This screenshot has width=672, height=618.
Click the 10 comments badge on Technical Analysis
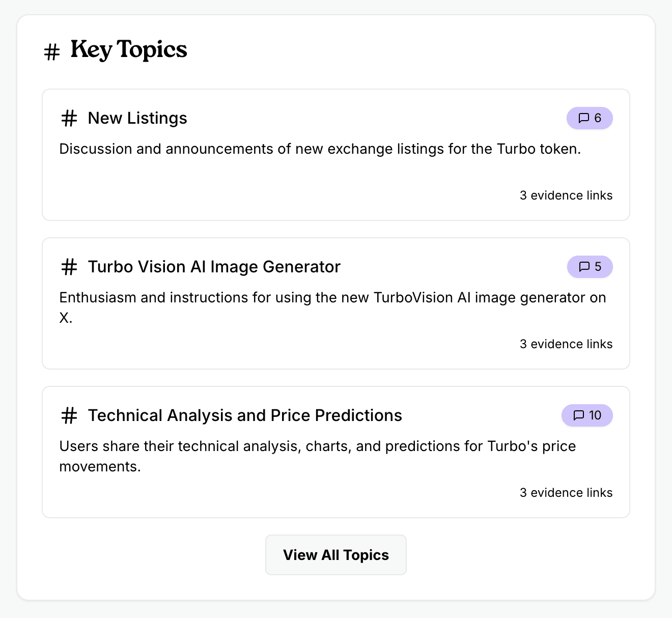coord(586,415)
